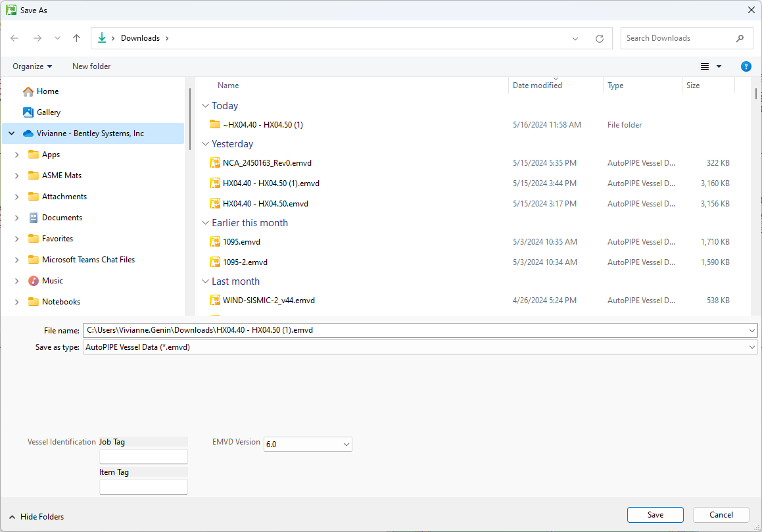
Task: Select the HX04.40 - HX04.50.emvd file icon
Action: click(x=215, y=204)
